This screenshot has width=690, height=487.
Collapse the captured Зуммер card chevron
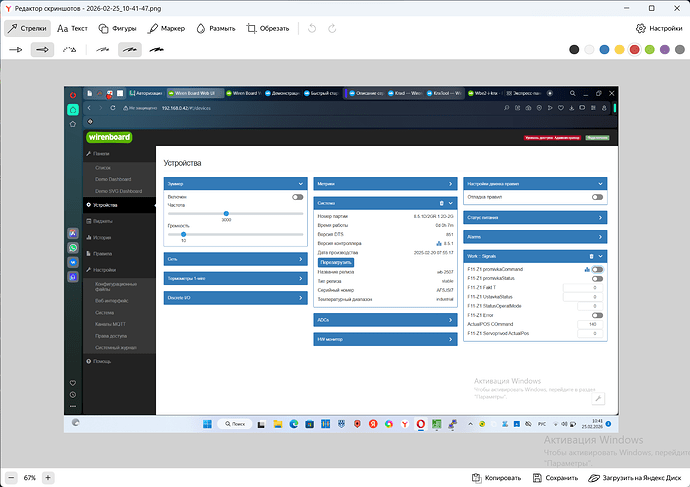click(301, 184)
